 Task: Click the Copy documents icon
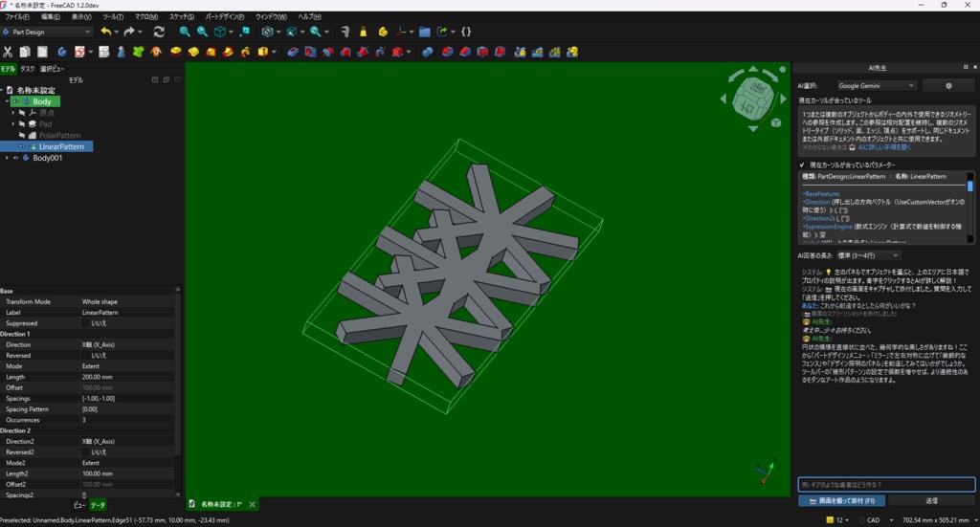[25, 52]
